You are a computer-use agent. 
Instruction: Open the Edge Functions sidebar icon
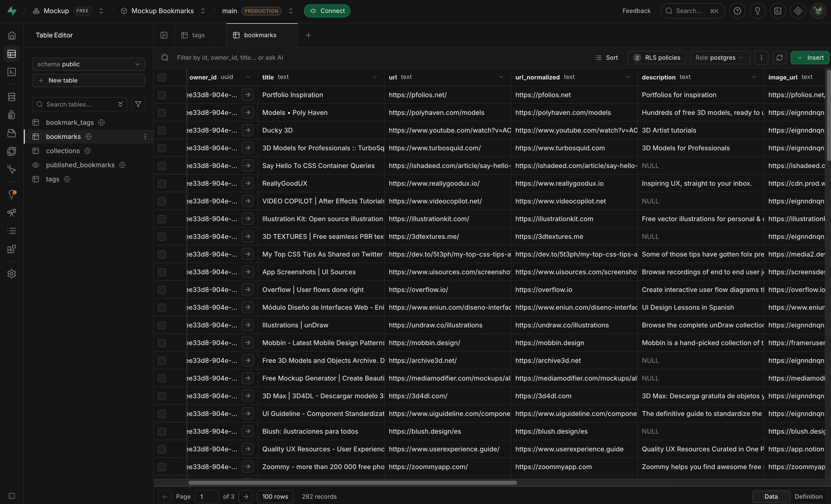coord(12,151)
